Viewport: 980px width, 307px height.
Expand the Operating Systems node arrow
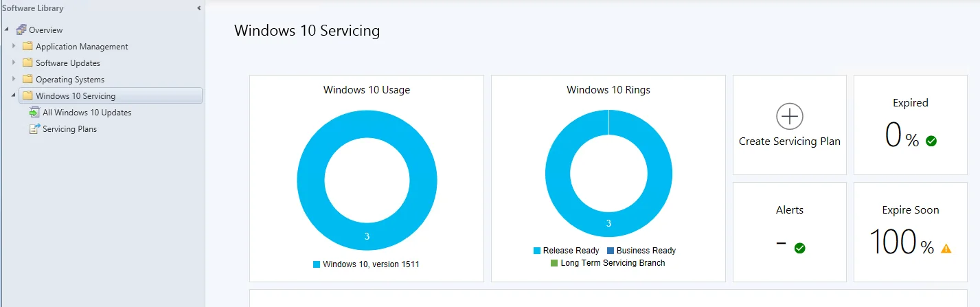tap(13, 79)
